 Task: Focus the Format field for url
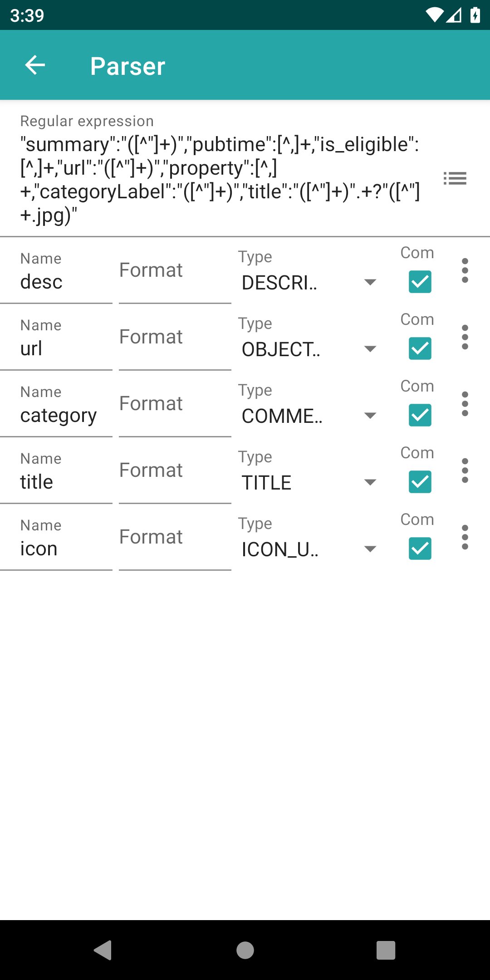(x=175, y=338)
